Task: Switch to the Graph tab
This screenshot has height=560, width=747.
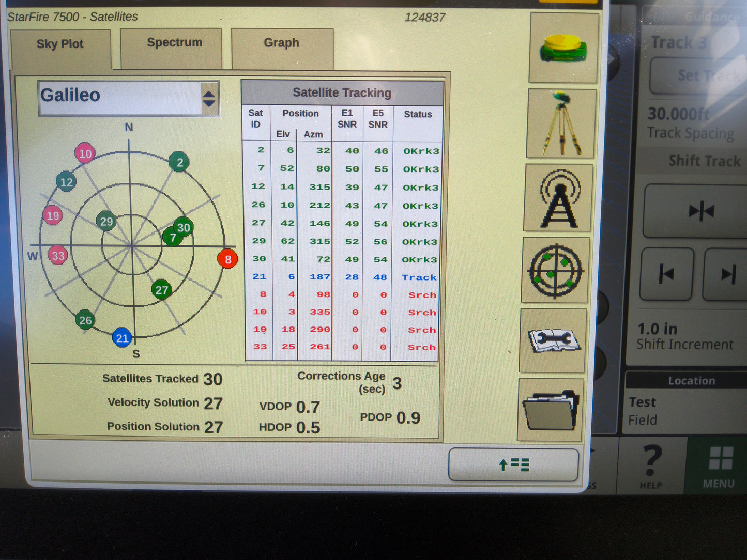Action: point(282,43)
